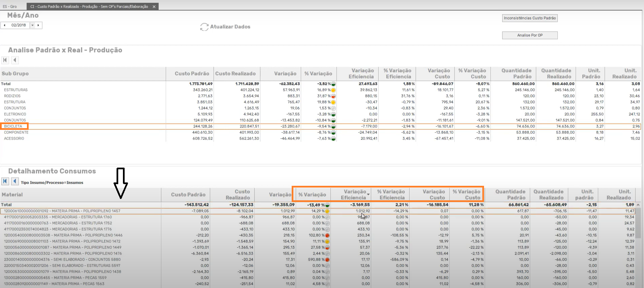Viewport: 644px width, 288px height.
Task: Jump to first level in Detalhamento Consumos
Action: coord(5,181)
